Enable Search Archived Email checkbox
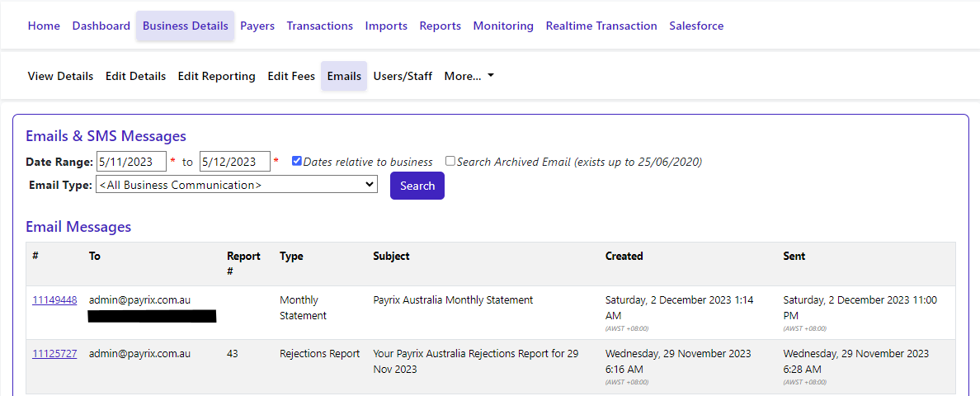 pos(450,162)
